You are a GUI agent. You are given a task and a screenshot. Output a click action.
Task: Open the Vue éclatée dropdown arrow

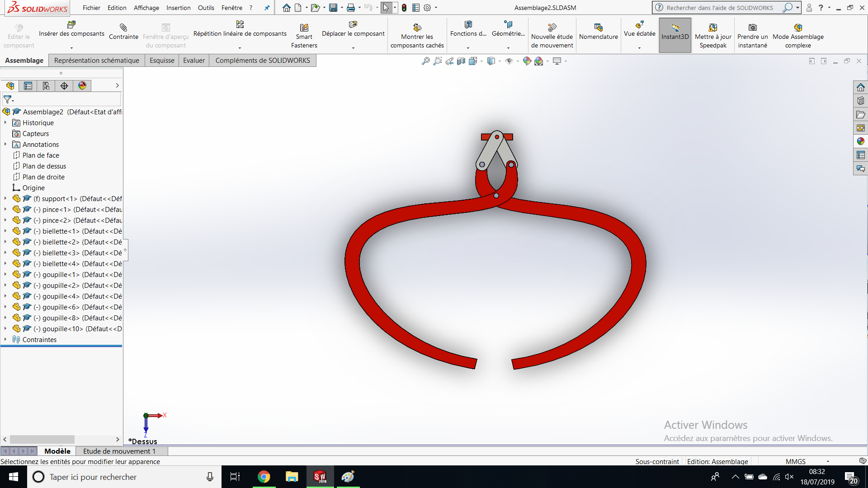click(x=639, y=48)
